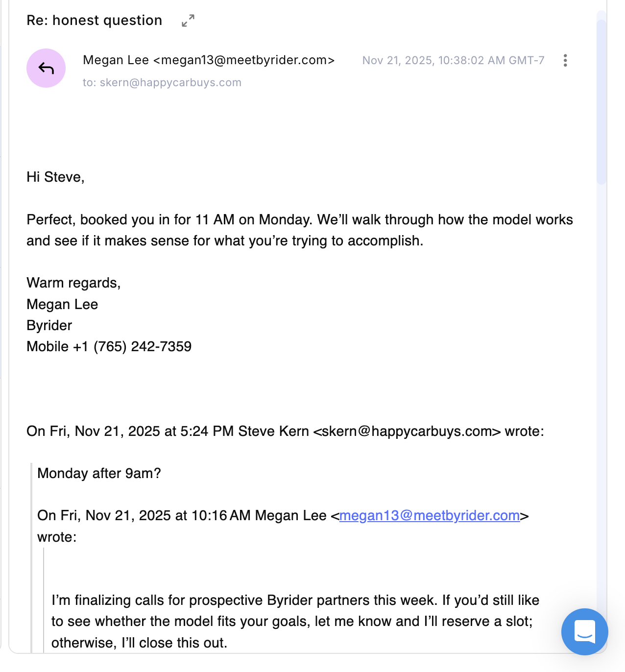Click the purple reply arrow icon
The image size is (625, 672).
coord(46,68)
